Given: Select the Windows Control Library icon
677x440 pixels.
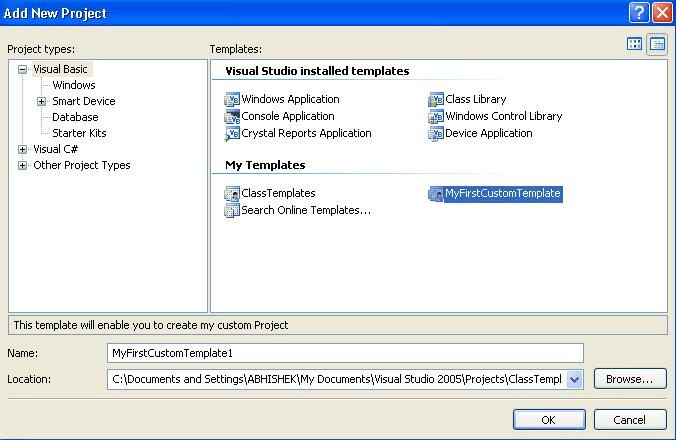Looking at the screenshot, I should (x=436, y=117).
